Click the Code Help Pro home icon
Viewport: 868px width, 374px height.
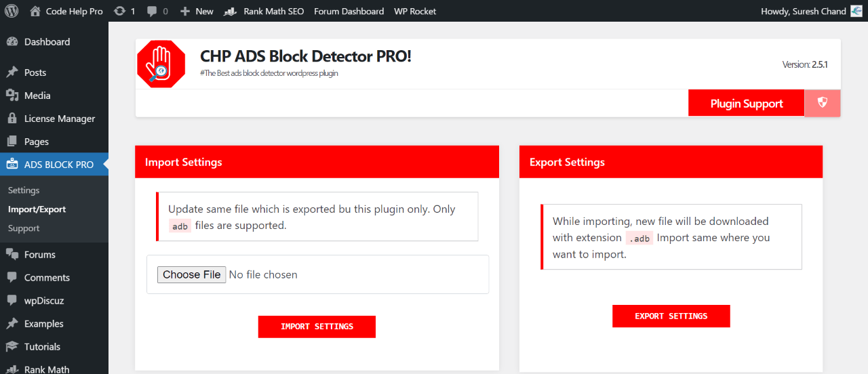tap(35, 11)
